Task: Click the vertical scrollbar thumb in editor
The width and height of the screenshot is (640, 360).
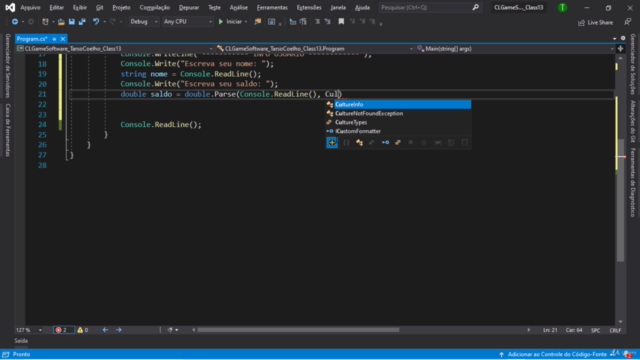Action: pyautogui.click(x=620, y=200)
